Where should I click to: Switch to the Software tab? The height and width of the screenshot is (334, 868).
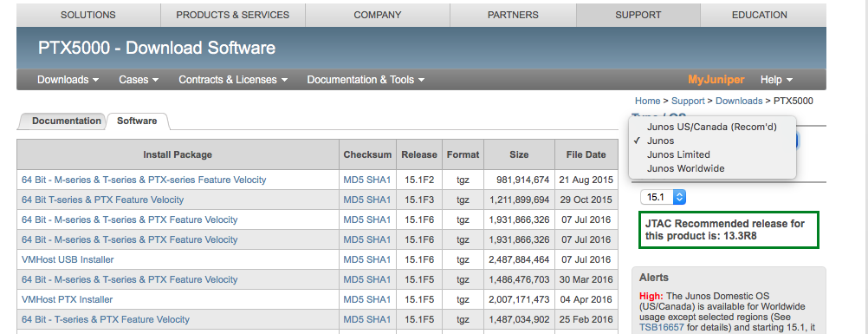click(137, 121)
